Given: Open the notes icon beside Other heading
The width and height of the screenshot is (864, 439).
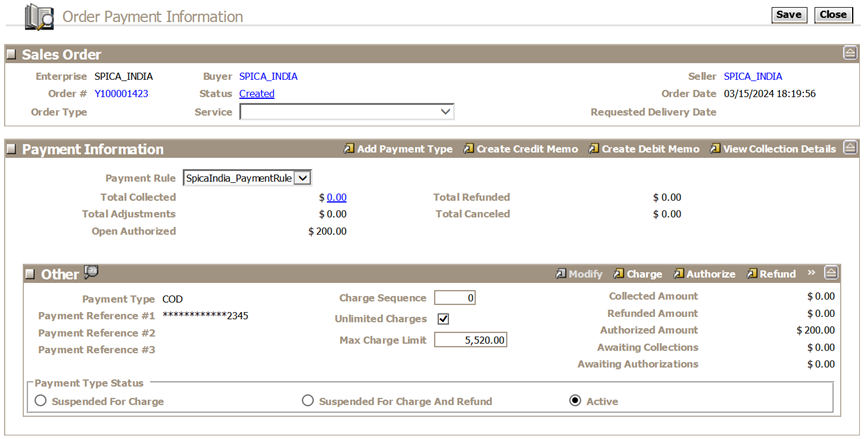Looking at the screenshot, I should coord(91,273).
